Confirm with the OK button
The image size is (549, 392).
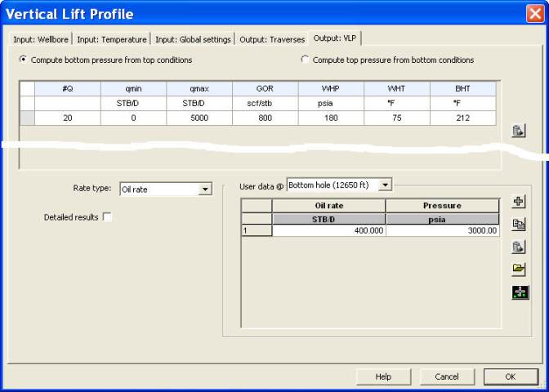(511, 376)
